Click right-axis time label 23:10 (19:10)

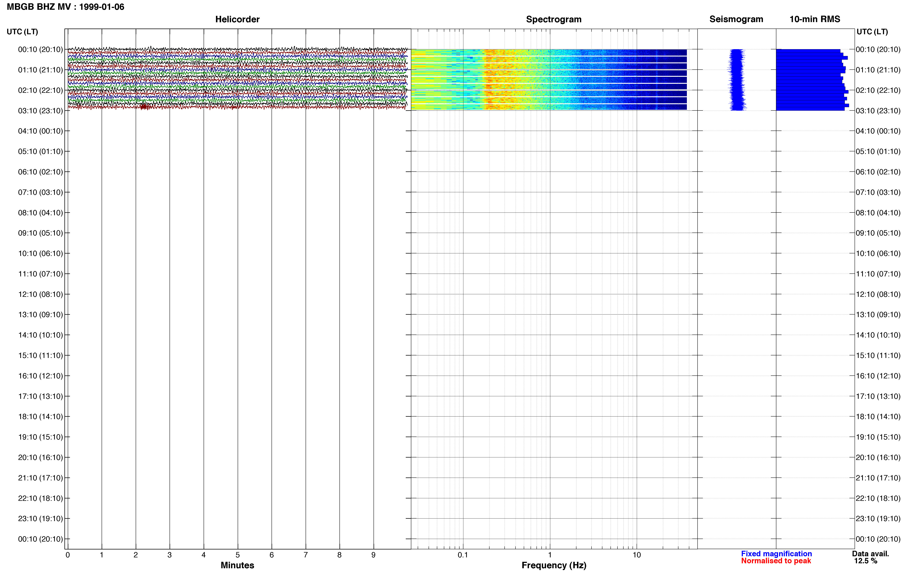878,519
